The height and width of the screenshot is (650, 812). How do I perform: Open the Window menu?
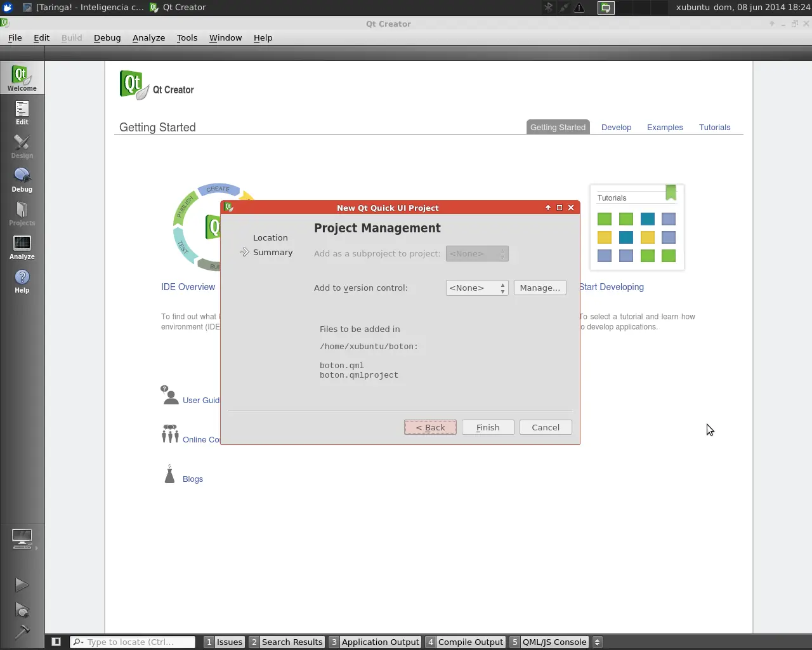225,37
